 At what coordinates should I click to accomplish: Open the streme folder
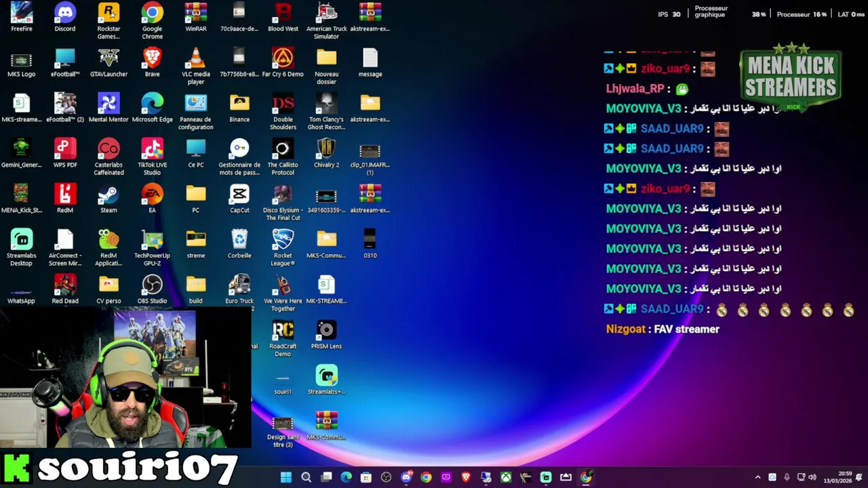[x=196, y=244]
